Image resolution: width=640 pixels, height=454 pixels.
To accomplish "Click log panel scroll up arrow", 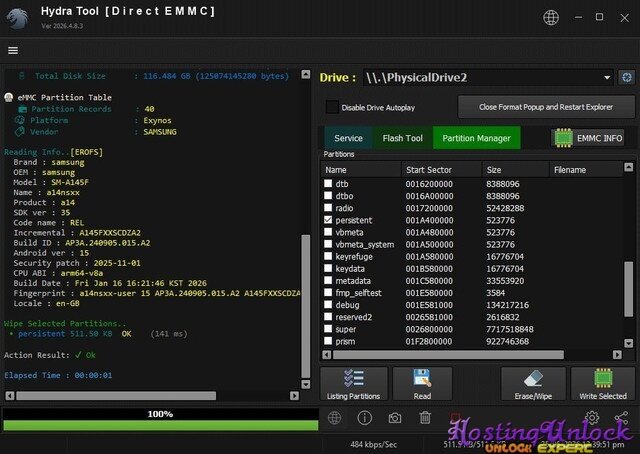I will tap(305, 74).
